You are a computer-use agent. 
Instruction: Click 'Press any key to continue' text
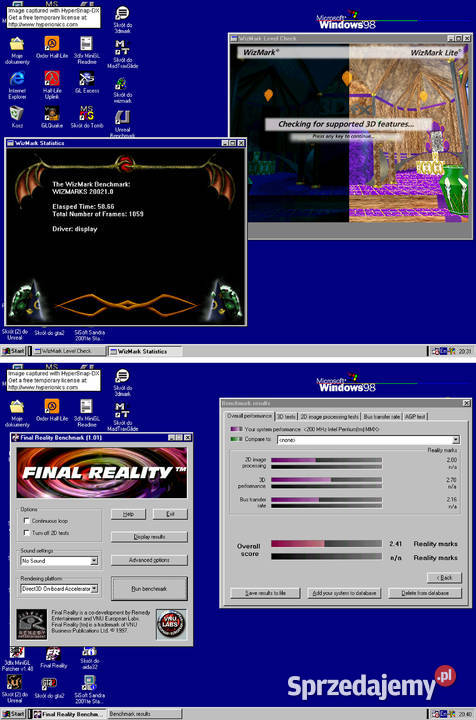(x=342, y=136)
